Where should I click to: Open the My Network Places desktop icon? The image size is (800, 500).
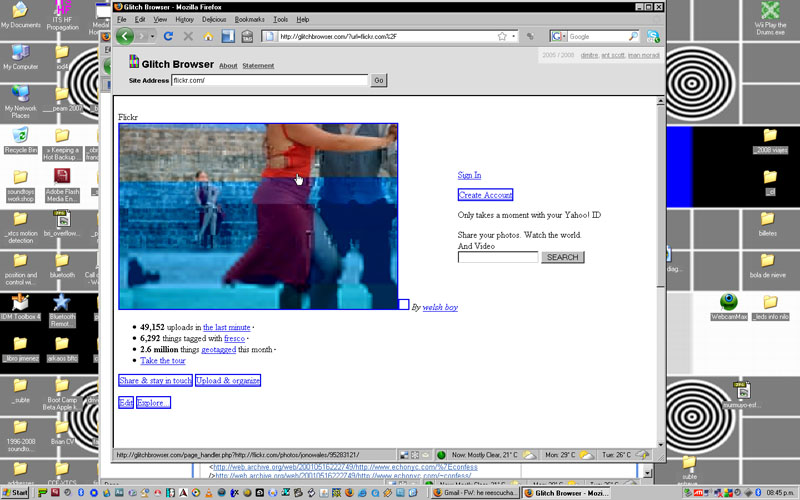point(20,102)
